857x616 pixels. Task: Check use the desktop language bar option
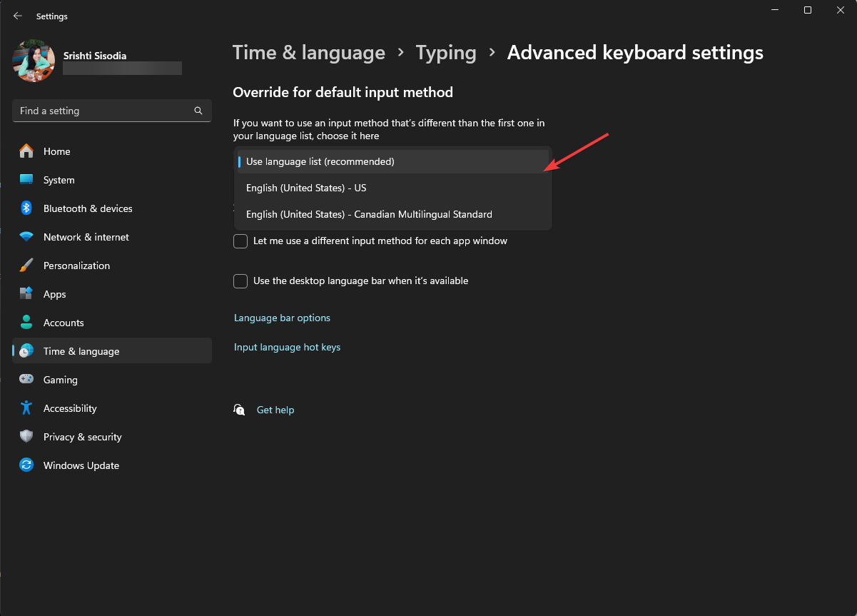click(x=240, y=281)
